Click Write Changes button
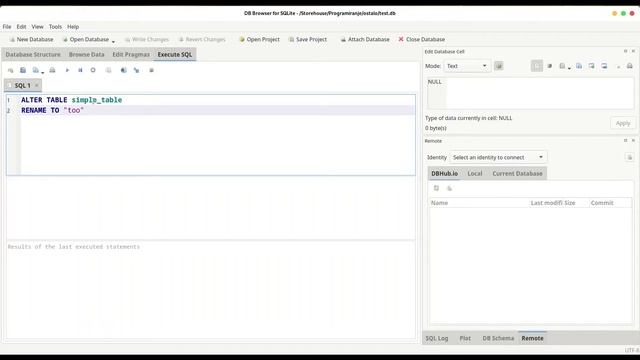 pos(147,39)
